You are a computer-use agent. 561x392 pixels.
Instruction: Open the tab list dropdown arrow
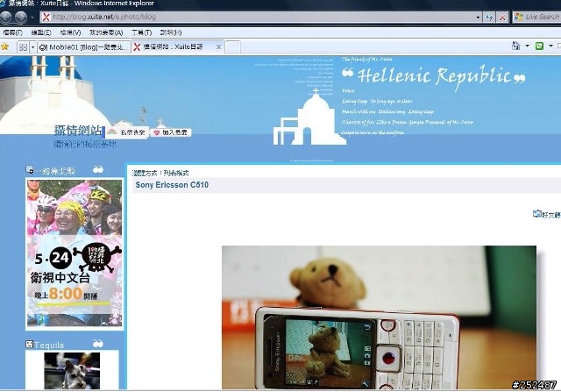[33, 47]
